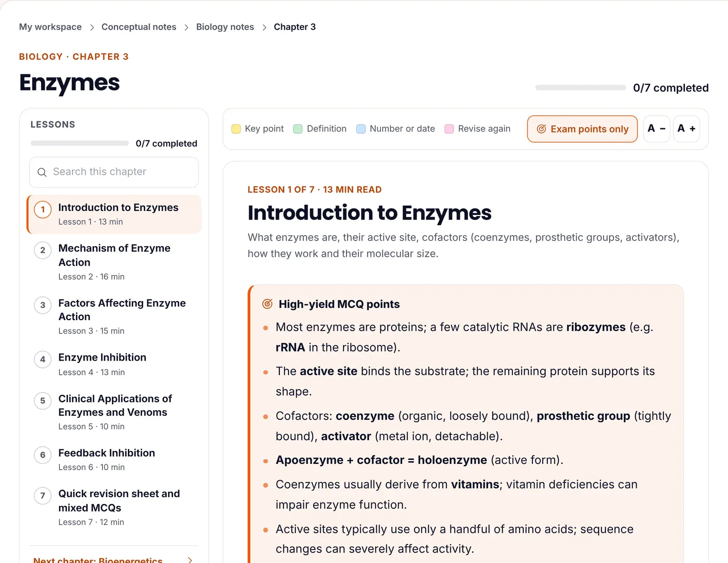Click the search magnifier icon
This screenshot has width=728, height=563.
coord(42,172)
